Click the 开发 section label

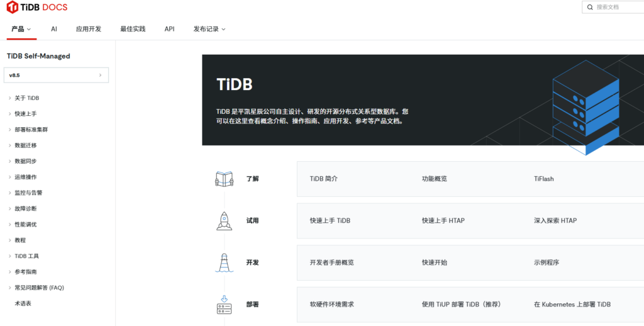coord(253,262)
